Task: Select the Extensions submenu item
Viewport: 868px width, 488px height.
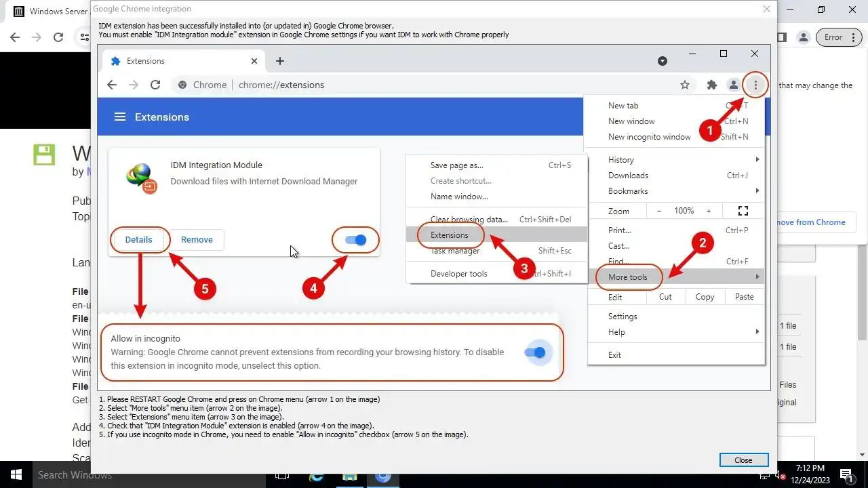Action: [x=496, y=235]
